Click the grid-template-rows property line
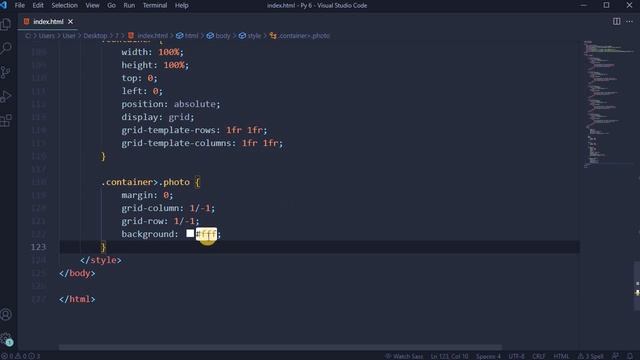 [194, 130]
